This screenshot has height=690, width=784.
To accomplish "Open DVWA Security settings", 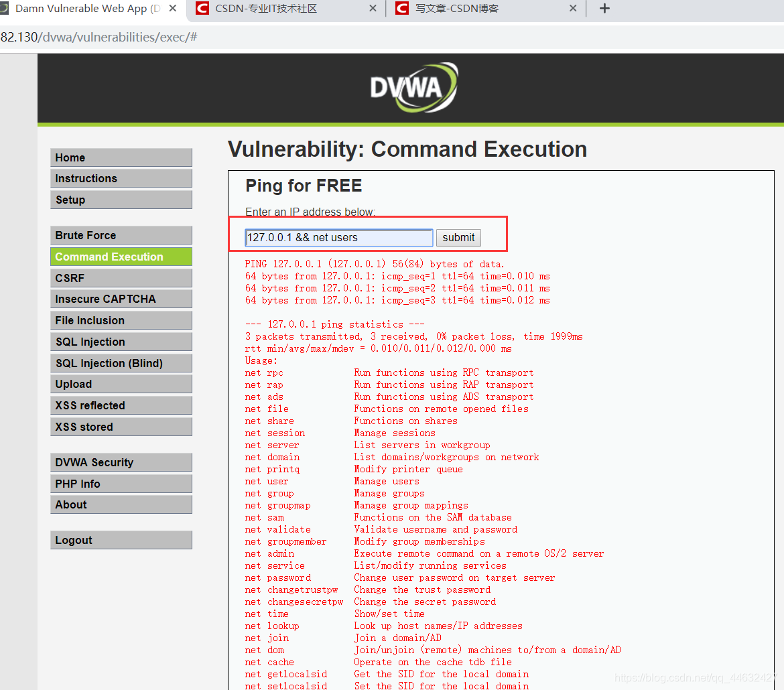I will coord(121,462).
